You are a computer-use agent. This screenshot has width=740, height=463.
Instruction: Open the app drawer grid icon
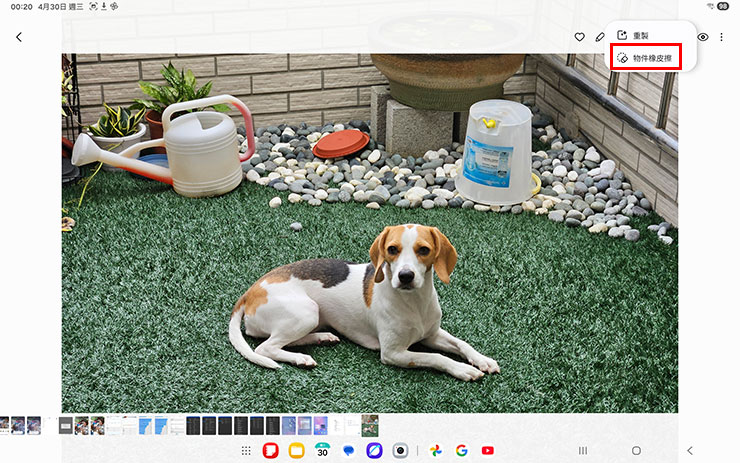[246, 451]
